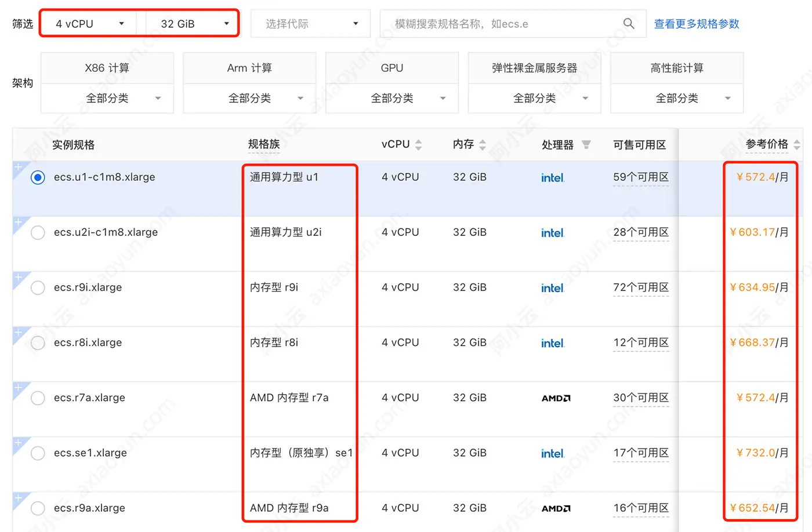Sort by 参考价格 column arrows
This screenshot has height=532, width=812.
click(797, 145)
